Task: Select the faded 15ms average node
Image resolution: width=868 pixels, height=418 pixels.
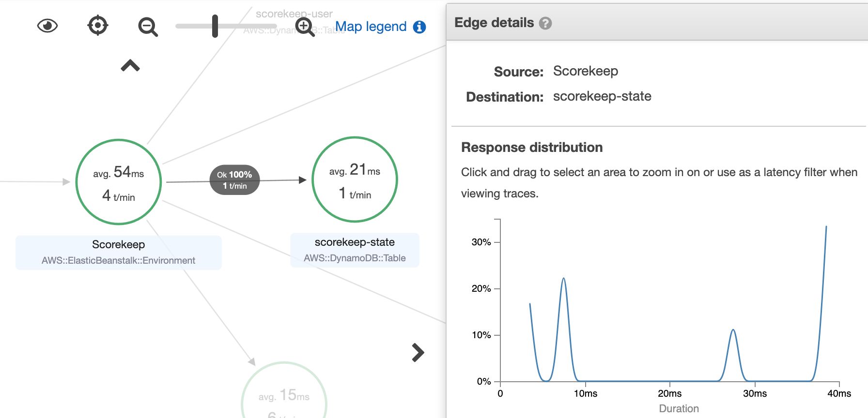Action: point(284,394)
